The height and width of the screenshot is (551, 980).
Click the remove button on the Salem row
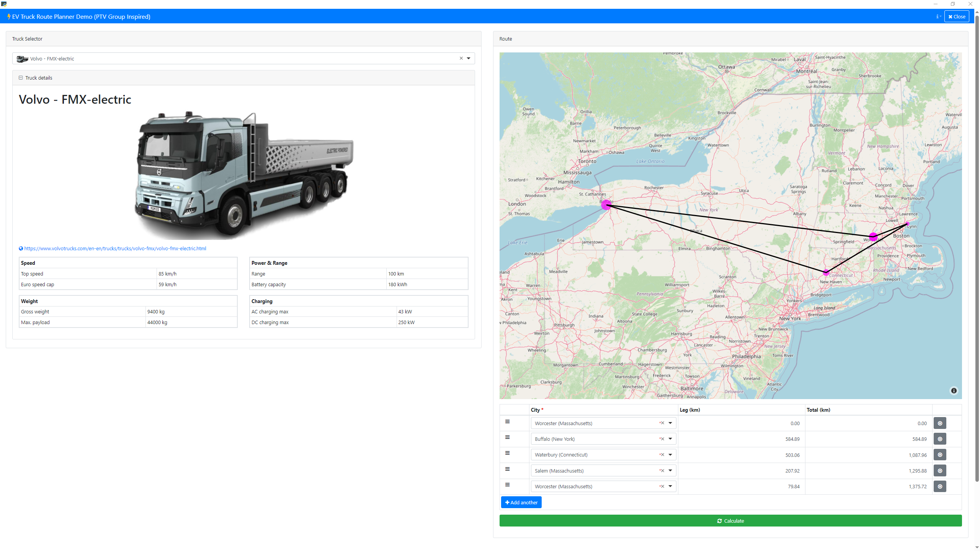point(940,471)
